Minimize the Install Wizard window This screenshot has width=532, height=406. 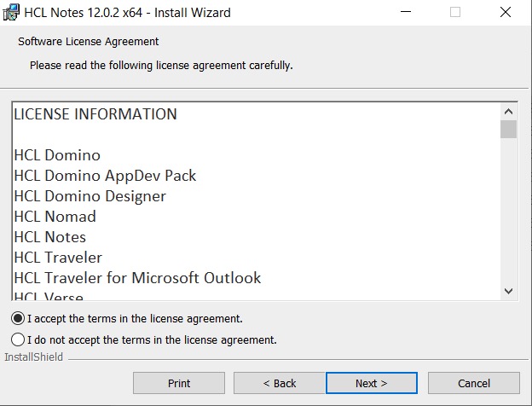405,13
